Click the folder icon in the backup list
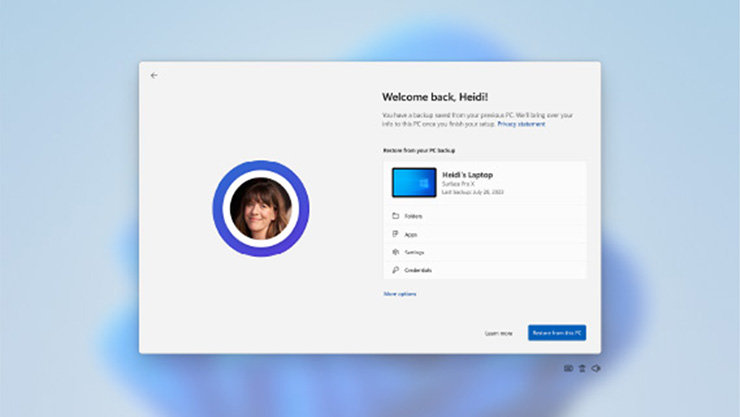 point(395,216)
